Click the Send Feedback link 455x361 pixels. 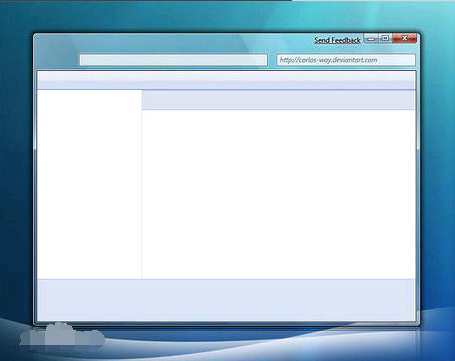(337, 40)
